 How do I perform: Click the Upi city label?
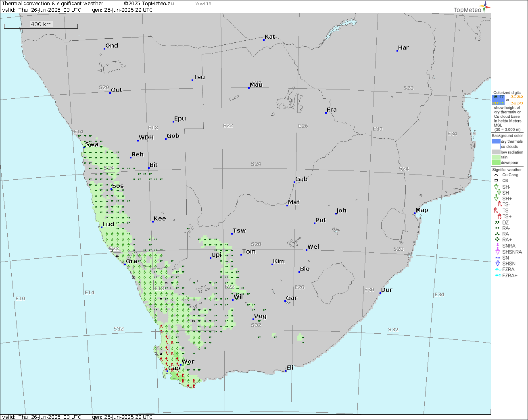coord(217,255)
